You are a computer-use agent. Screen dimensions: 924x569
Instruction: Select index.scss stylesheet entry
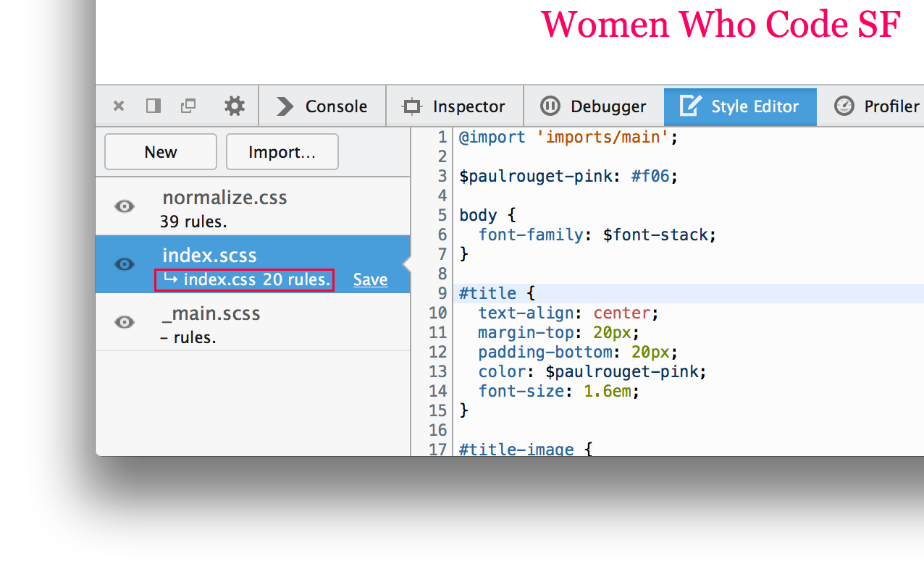[x=253, y=264]
